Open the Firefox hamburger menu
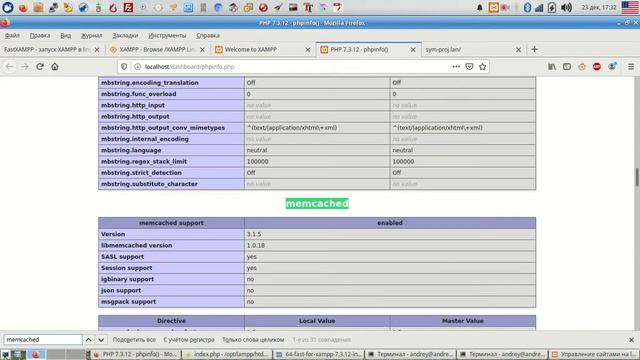 point(631,67)
